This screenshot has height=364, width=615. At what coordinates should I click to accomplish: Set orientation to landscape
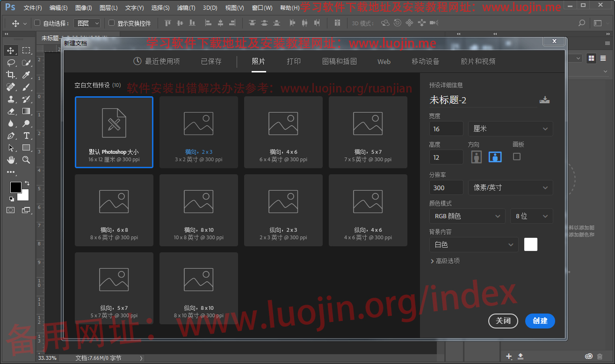pyautogui.click(x=495, y=157)
